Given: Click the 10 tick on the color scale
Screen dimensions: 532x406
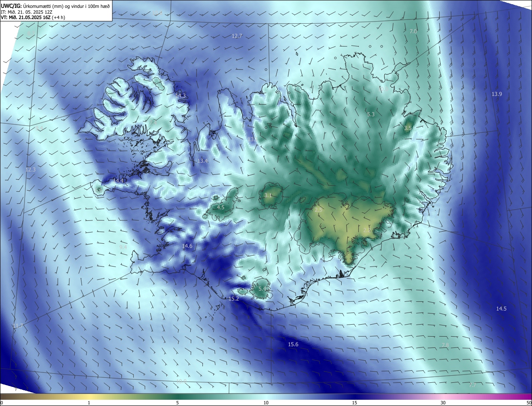Looking at the screenshot, I should (x=266, y=403).
